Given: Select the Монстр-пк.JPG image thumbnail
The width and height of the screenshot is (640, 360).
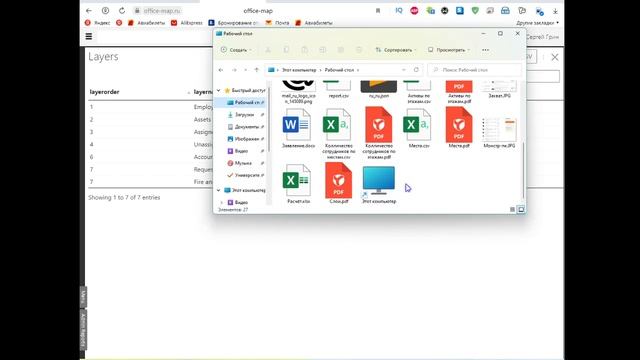Looking at the screenshot, I should coord(499,132).
